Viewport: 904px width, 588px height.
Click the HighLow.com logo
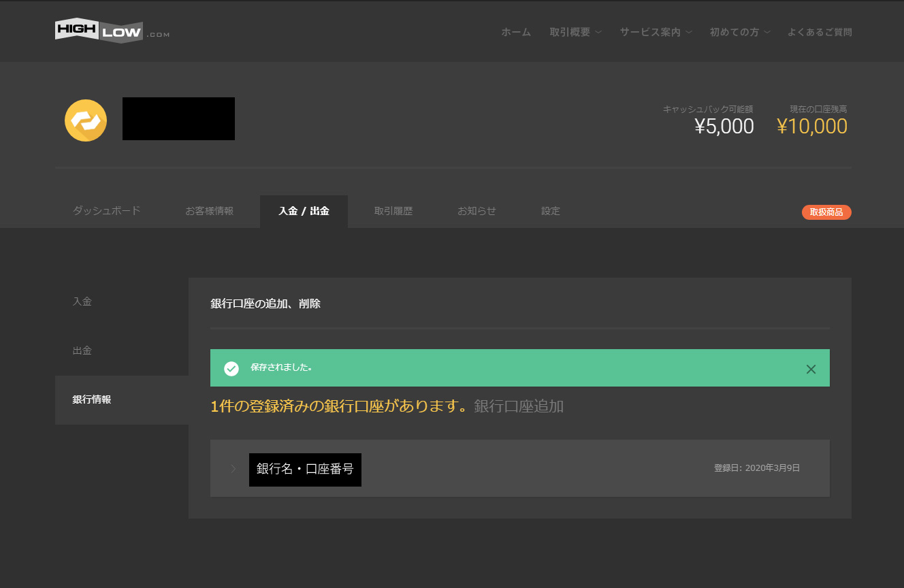pyautogui.click(x=112, y=31)
